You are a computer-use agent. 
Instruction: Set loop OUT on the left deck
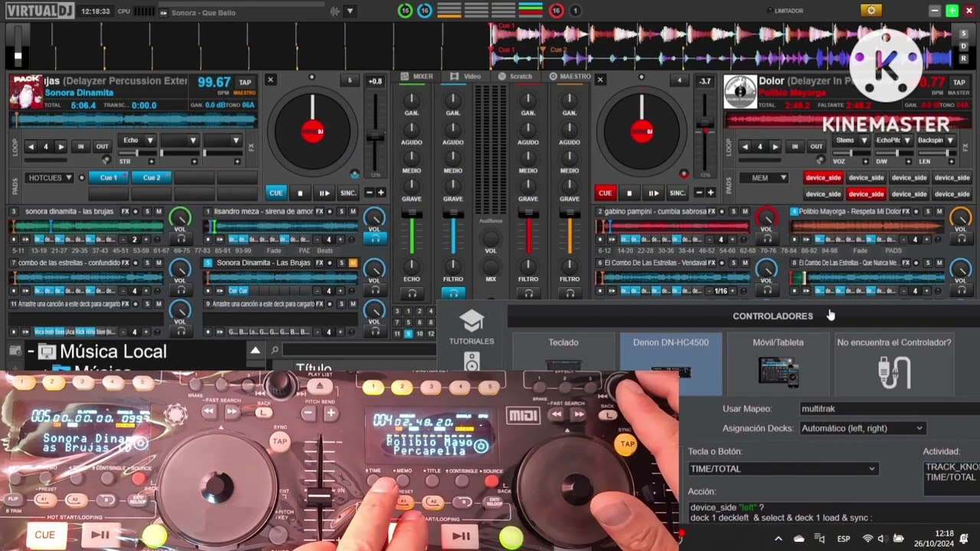[102, 146]
